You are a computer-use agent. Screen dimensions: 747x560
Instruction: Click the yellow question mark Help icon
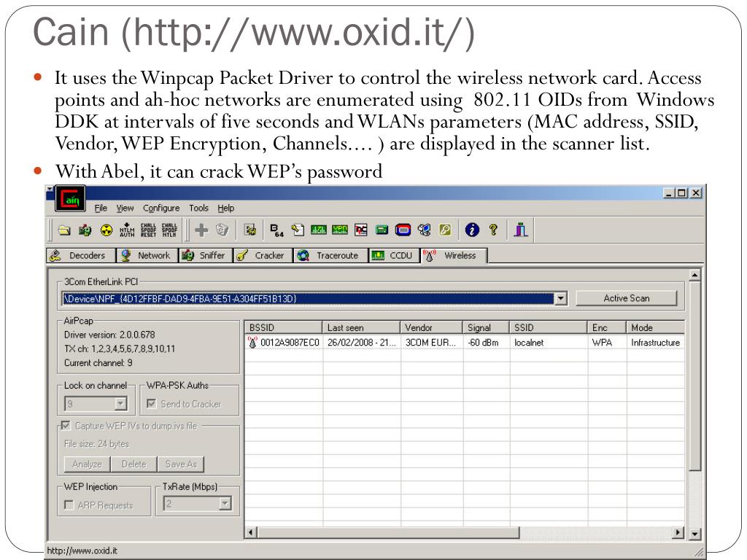[493, 230]
